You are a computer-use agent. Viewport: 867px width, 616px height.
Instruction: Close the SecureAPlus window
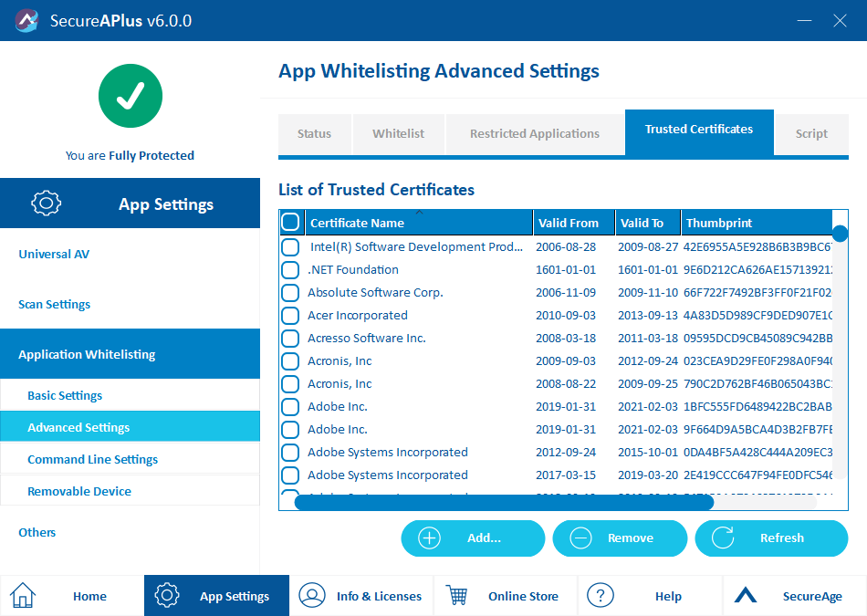click(840, 20)
